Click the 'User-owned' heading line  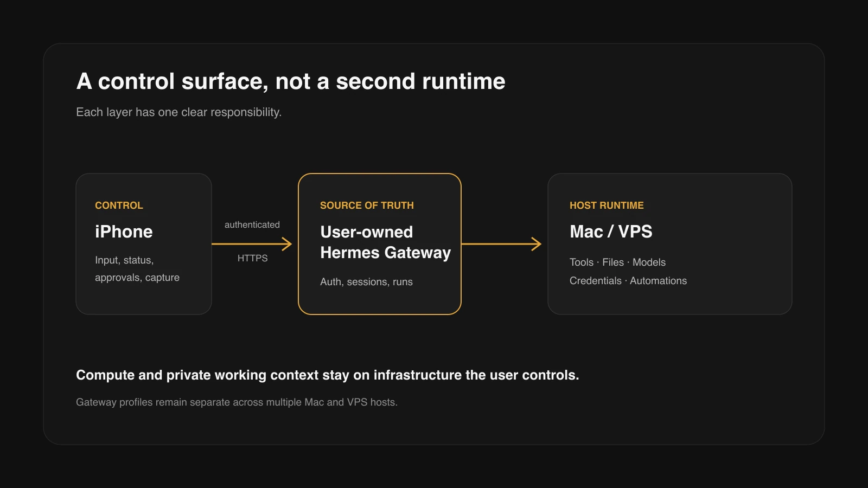(367, 232)
